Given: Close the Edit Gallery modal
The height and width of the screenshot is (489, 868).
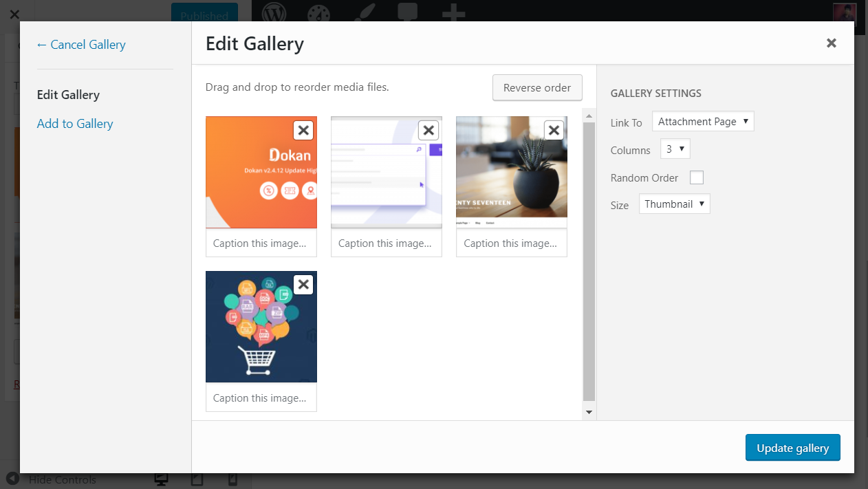Looking at the screenshot, I should coord(832,43).
